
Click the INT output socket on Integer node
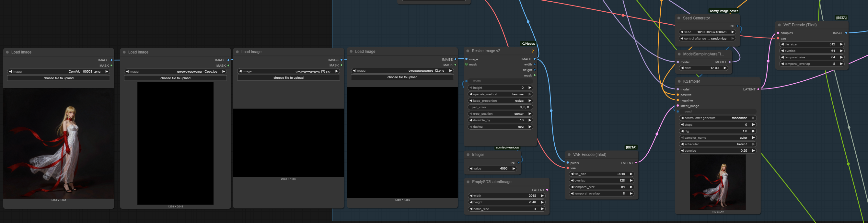(519, 163)
